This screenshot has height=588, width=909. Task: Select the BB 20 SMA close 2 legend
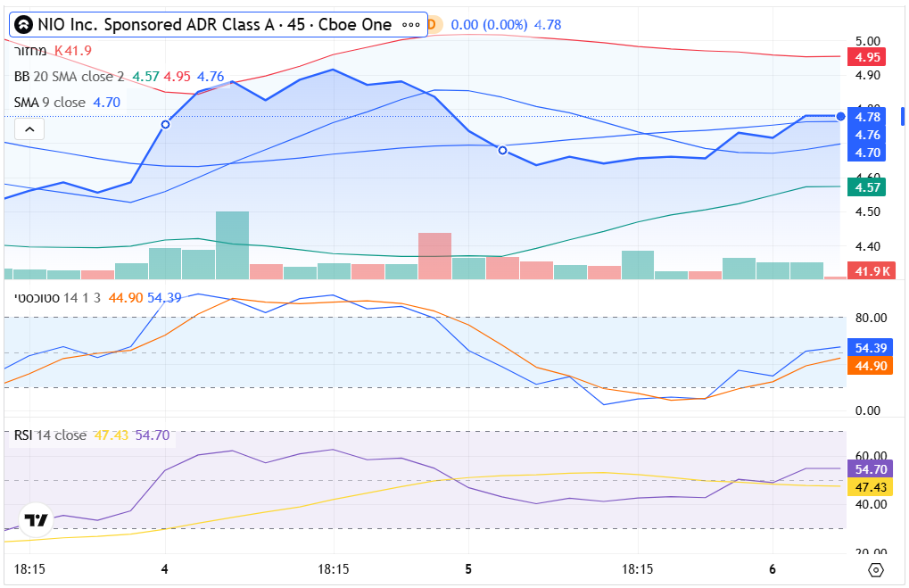point(70,77)
